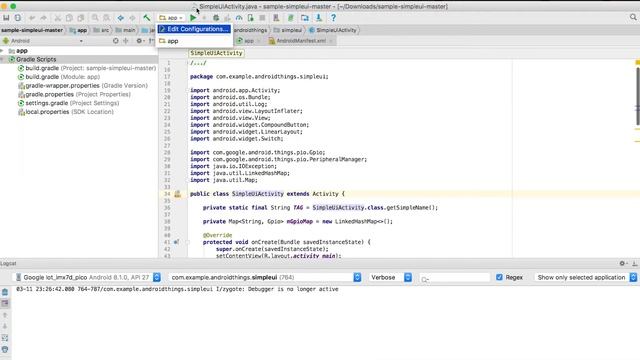Click the Find toolbar icon
Screen dimensions: 640x360
point(95,18)
